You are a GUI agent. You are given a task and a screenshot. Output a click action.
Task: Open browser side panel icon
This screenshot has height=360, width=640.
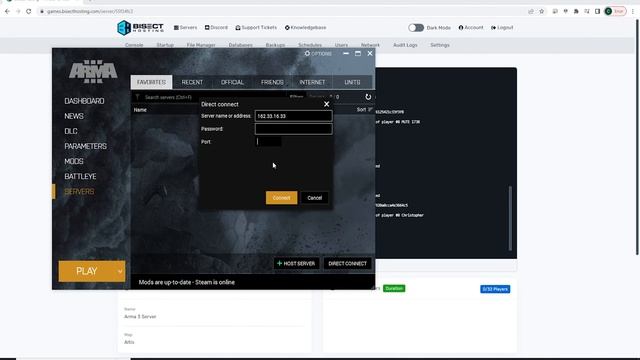597,11
